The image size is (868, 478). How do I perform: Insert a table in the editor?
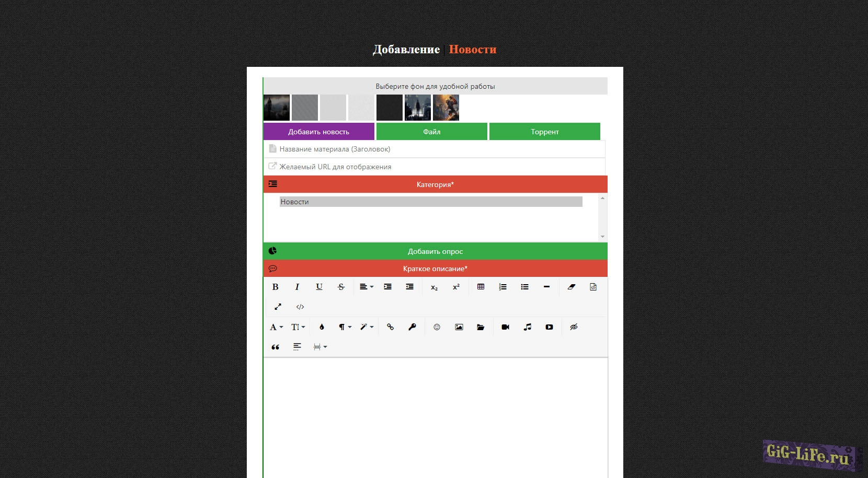pos(481,287)
